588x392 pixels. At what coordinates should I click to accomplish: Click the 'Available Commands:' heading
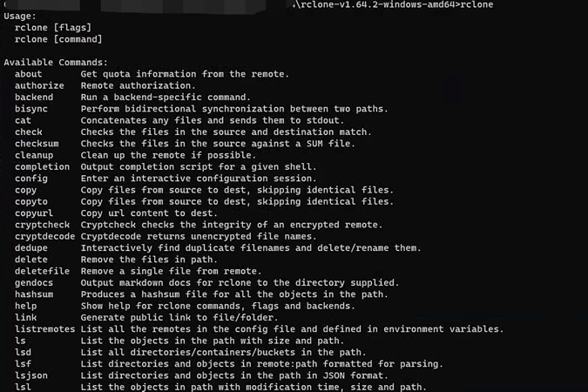pyautogui.click(x=56, y=63)
